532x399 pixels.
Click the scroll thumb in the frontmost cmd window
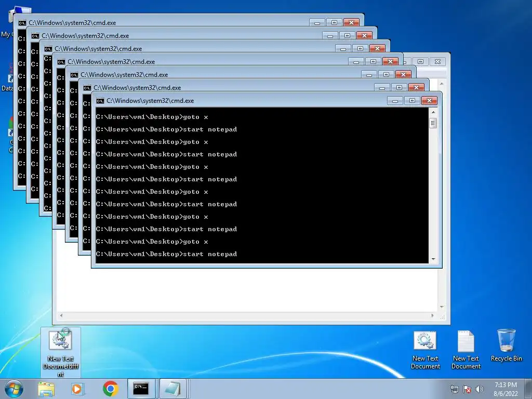(x=433, y=123)
